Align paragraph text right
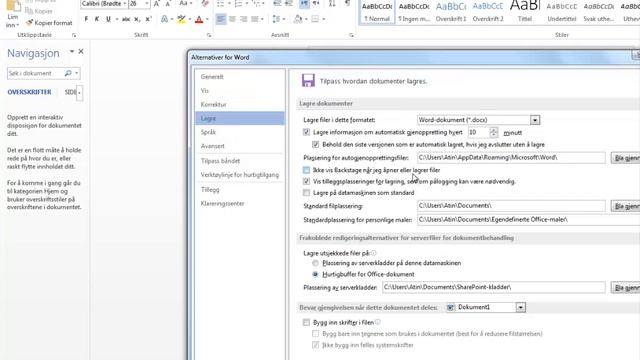 click(x=243, y=19)
